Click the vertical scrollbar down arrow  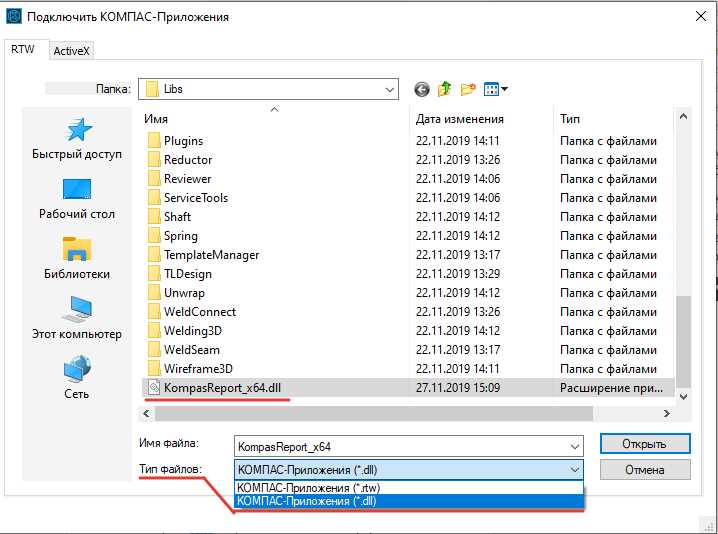683,397
